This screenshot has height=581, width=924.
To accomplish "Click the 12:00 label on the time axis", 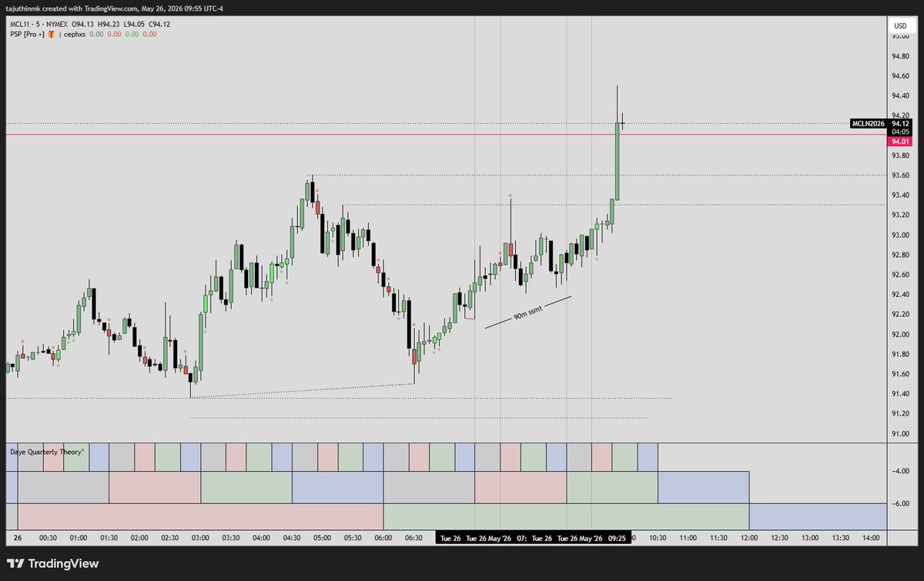I will point(748,538).
